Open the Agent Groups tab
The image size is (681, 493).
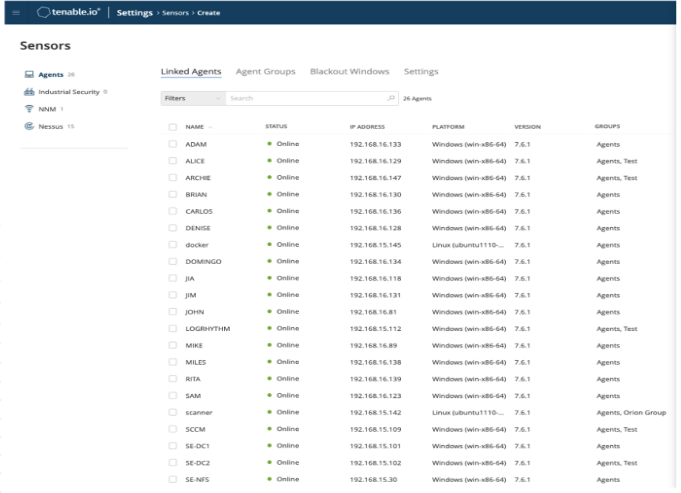pyautogui.click(x=265, y=72)
